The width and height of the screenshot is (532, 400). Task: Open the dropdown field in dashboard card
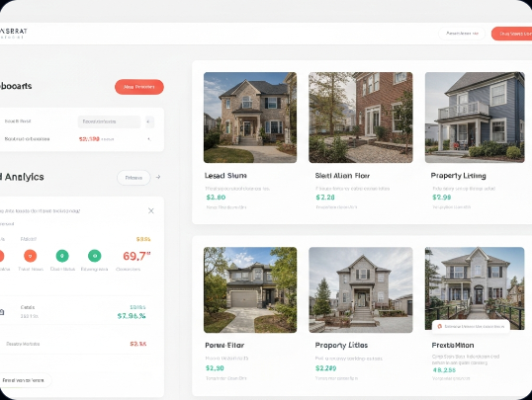109,121
